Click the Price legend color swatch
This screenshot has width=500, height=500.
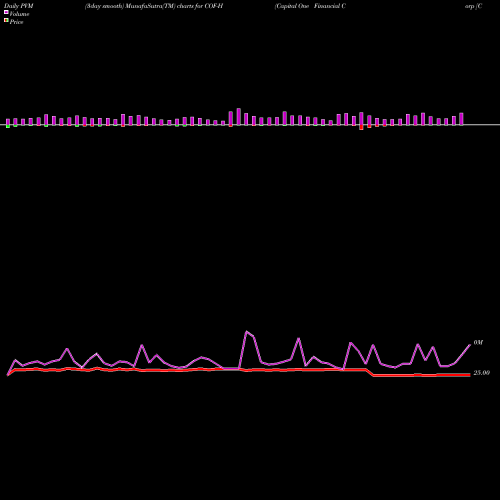pos(6,20)
